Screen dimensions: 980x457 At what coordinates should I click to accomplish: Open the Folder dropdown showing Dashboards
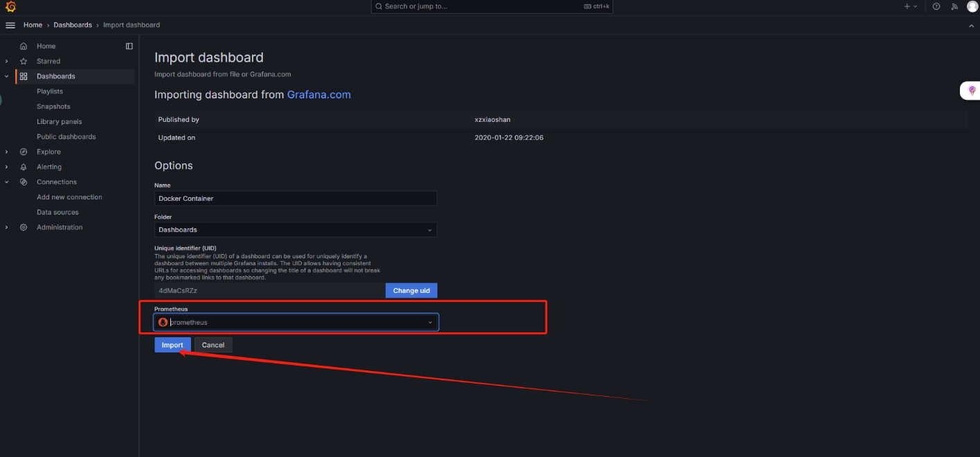click(296, 230)
